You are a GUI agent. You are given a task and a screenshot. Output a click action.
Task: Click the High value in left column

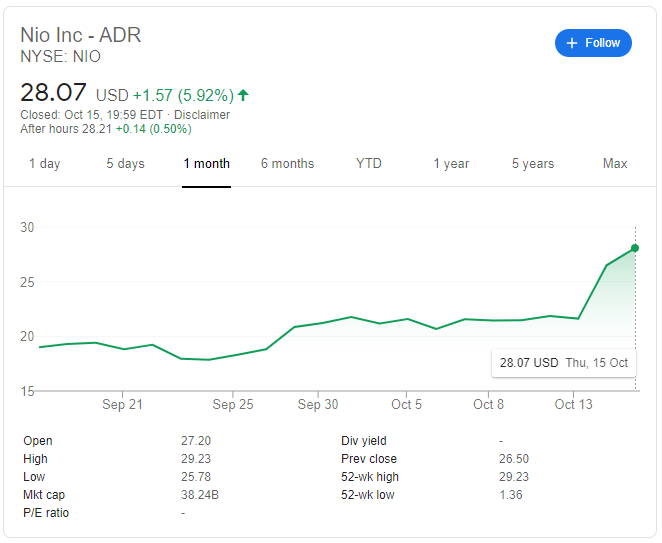coord(196,459)
